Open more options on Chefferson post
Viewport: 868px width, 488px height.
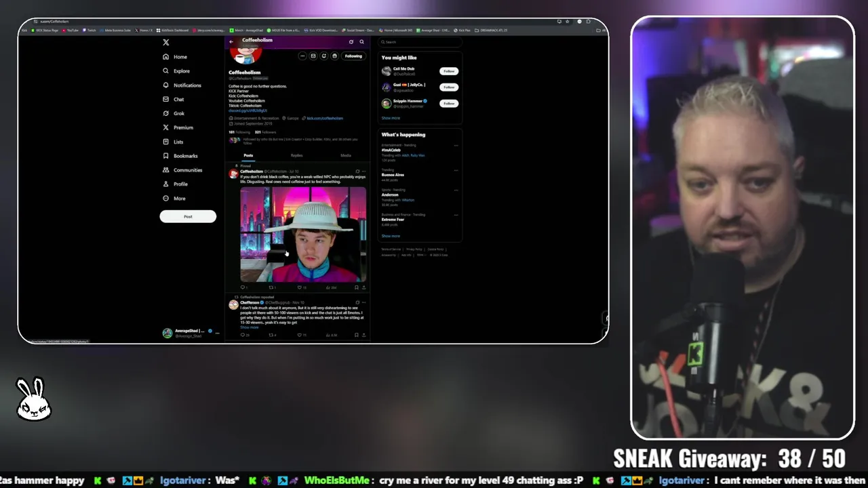tap(363, 302)
